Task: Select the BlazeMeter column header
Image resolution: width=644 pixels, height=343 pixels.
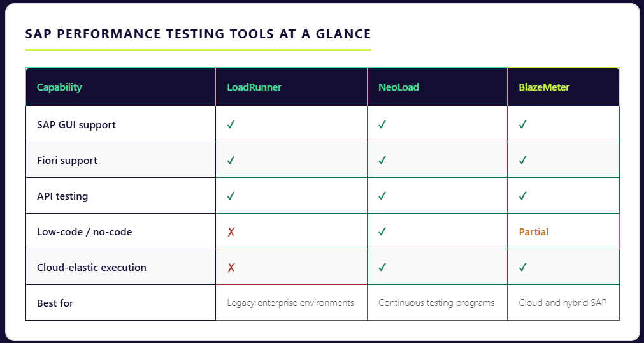Action: [x=544, y=87]
